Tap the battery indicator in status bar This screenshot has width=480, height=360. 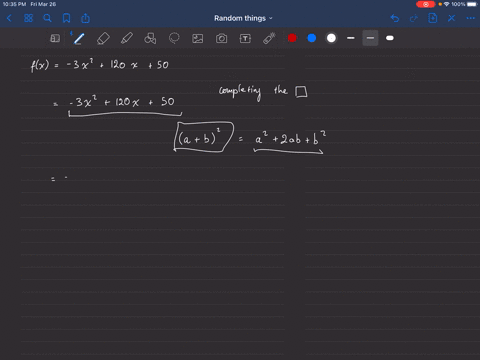click(472, 4)
